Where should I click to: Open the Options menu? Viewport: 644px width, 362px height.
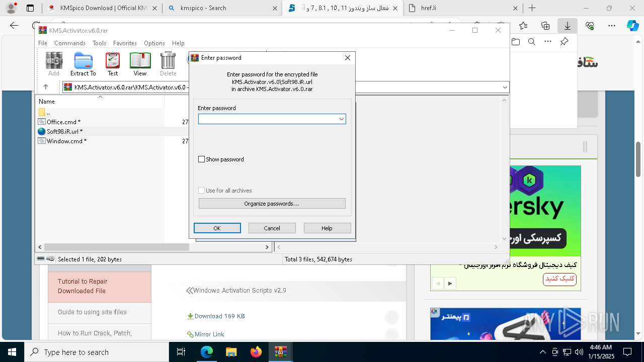click(154, 43)
